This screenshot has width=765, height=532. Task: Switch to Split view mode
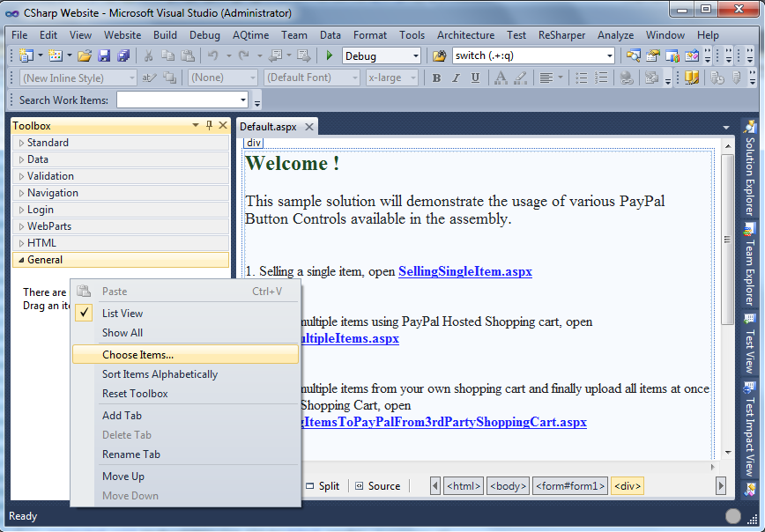(323, 486)
